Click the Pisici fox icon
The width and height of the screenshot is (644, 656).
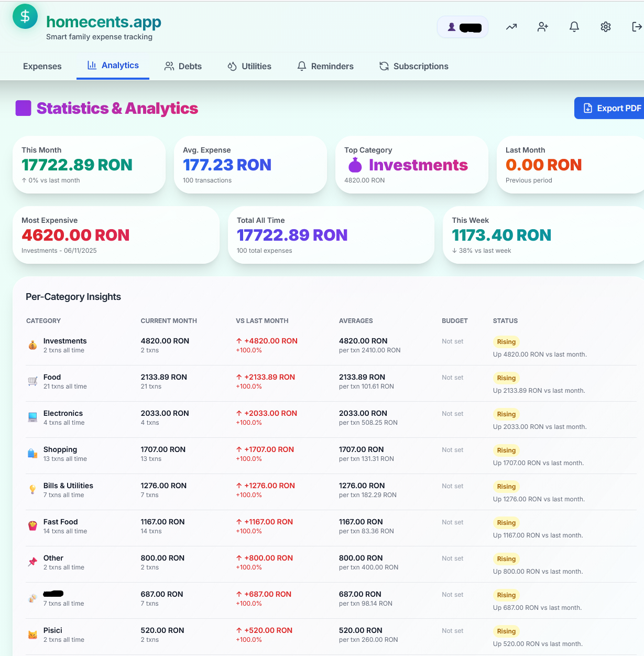[x=32, y=635]
